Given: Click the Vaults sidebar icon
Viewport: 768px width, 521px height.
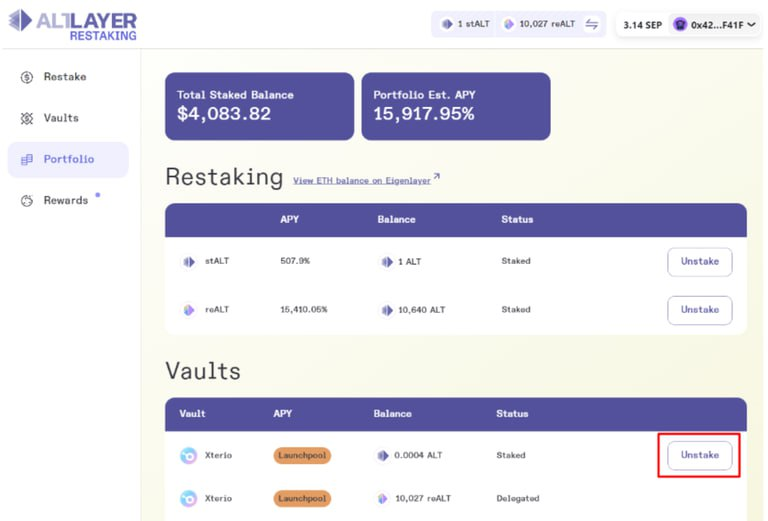Looking at the screenshot, I should pos(27,118).
